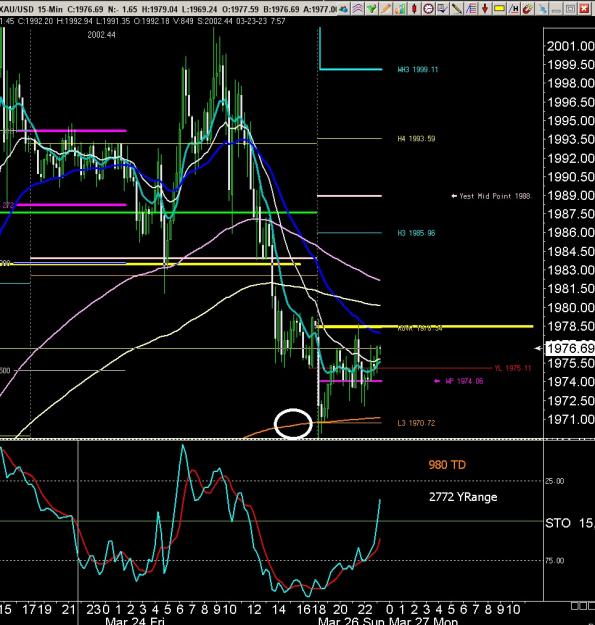
Task: Click the current price label 1976.69
Action: tap(570, 348)
